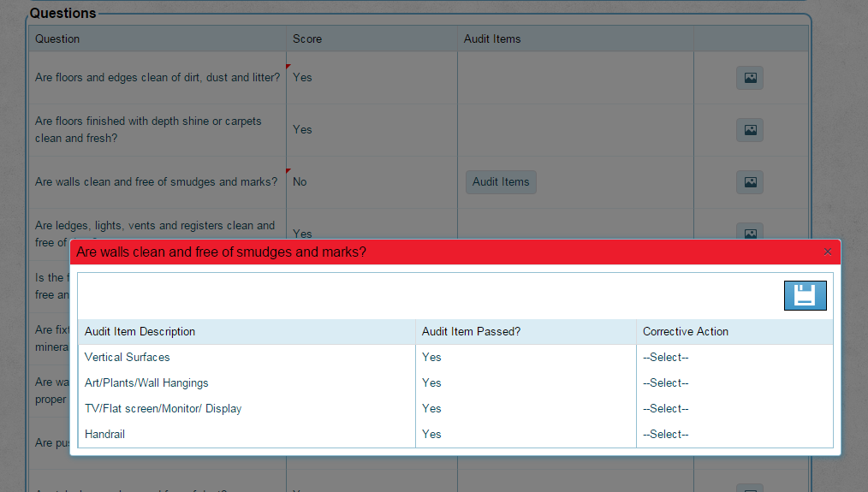Expand Corrective Action select for Art/Plants/Wall Hangings
Screen dimensions: 868x492
666,383
